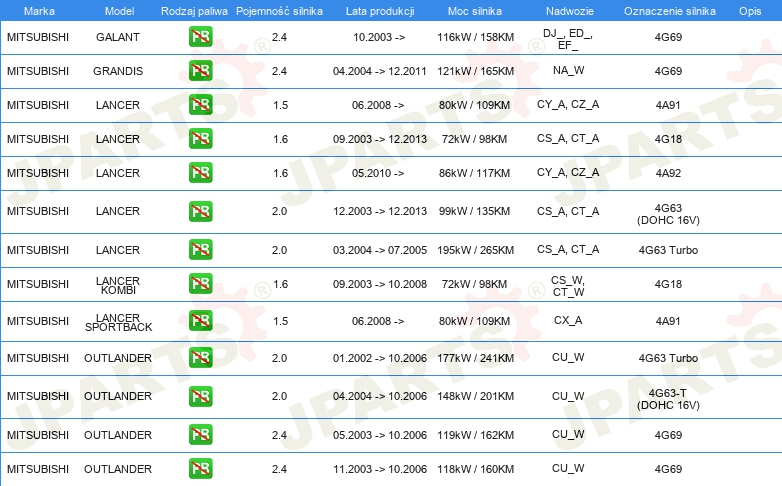Click the 09.2003 -> 10.2008 date cell
Viewport: 782px width, 486px height.
pos(380,284)
